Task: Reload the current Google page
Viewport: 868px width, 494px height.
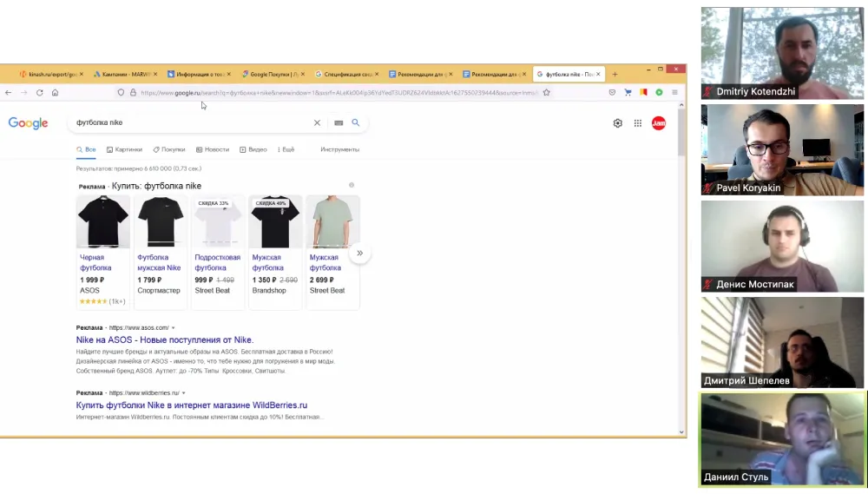Action: (39, 93)
